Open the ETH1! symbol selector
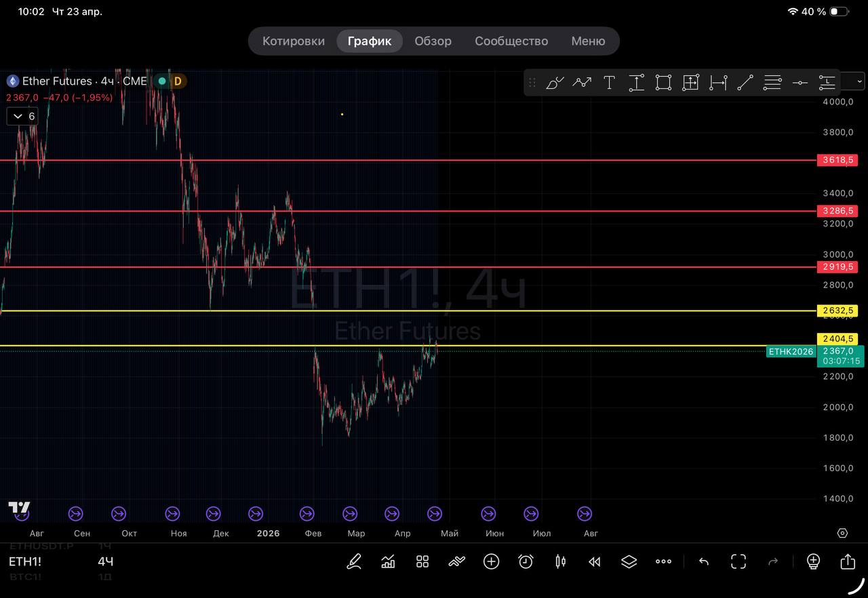The height and width of the screenshot is (598, 868). (x=25, y=561)
